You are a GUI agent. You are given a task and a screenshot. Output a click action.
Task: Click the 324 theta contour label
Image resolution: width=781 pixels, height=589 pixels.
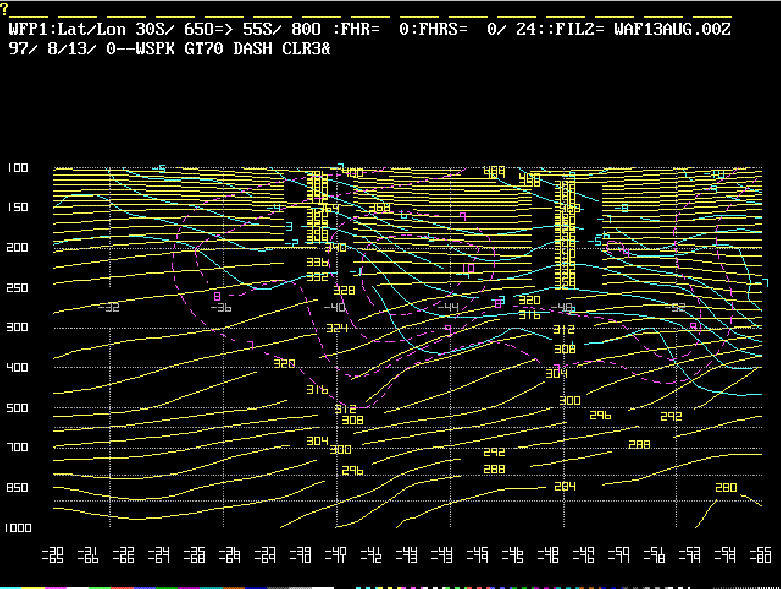337,328
